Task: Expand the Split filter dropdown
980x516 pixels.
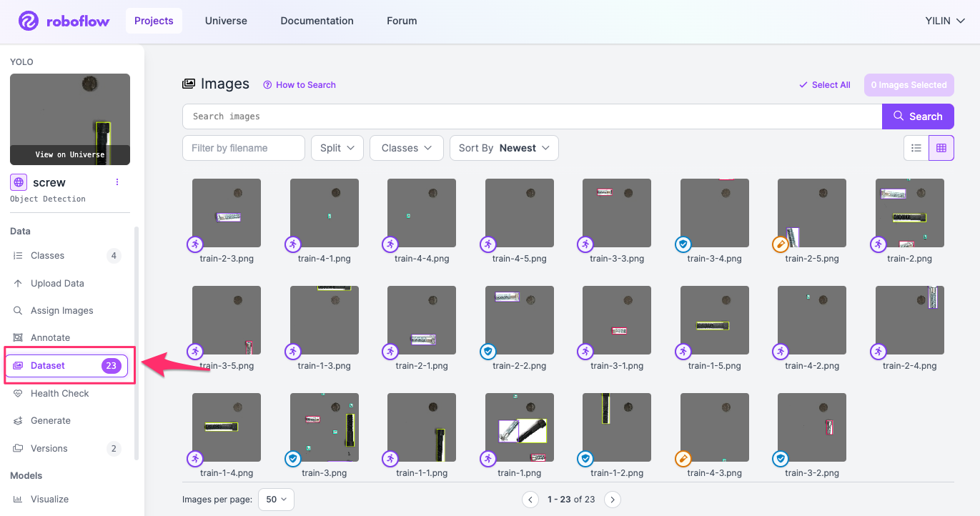Action: 337,148
